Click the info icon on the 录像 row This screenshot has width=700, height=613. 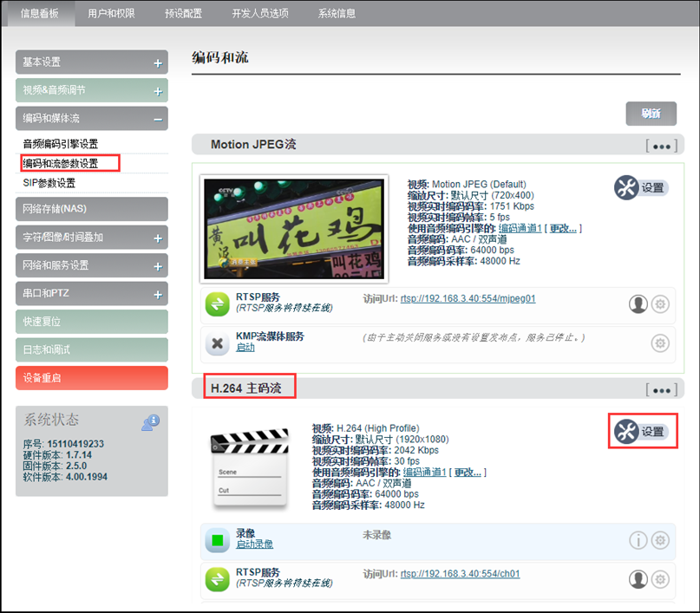pos(638,540)
